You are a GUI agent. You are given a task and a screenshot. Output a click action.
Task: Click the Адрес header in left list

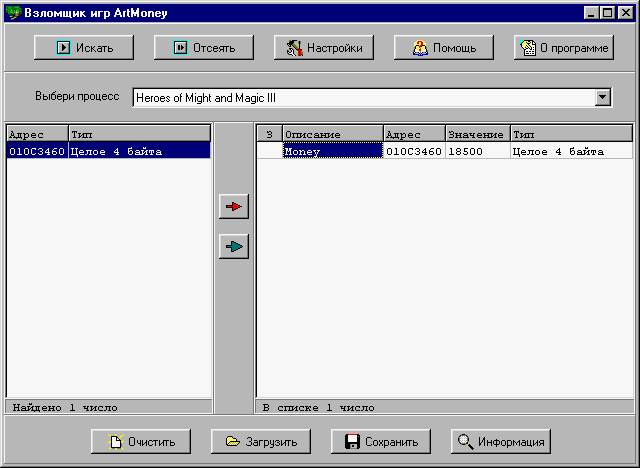pos(36,134)
